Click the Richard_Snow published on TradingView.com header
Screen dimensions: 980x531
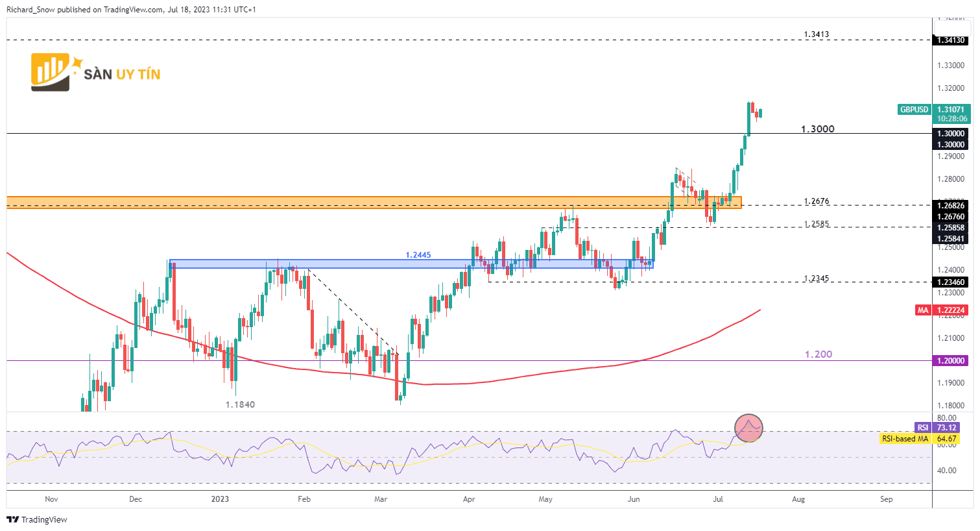click(131, 10)
